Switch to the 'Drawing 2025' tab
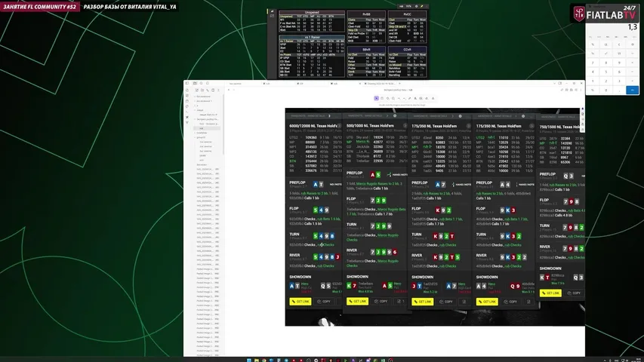644x362 pixels. pyautogui.click(x=380, y=83)
